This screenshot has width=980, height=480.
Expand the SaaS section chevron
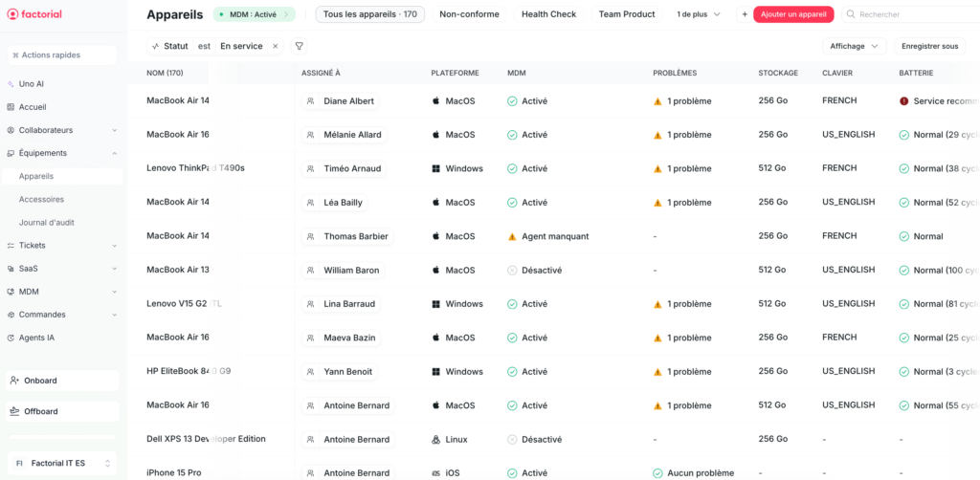click(x=115, y=269)
